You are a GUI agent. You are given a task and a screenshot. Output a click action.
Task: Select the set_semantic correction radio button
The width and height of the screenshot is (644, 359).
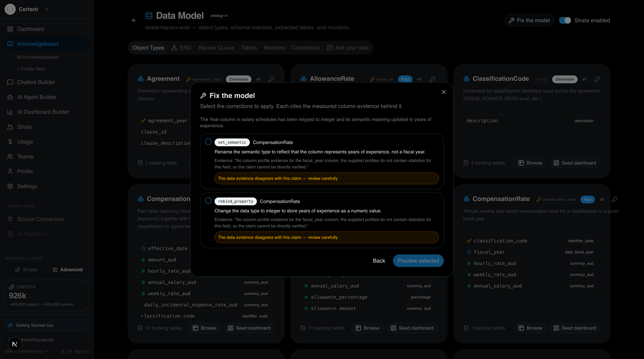(208, 142)
